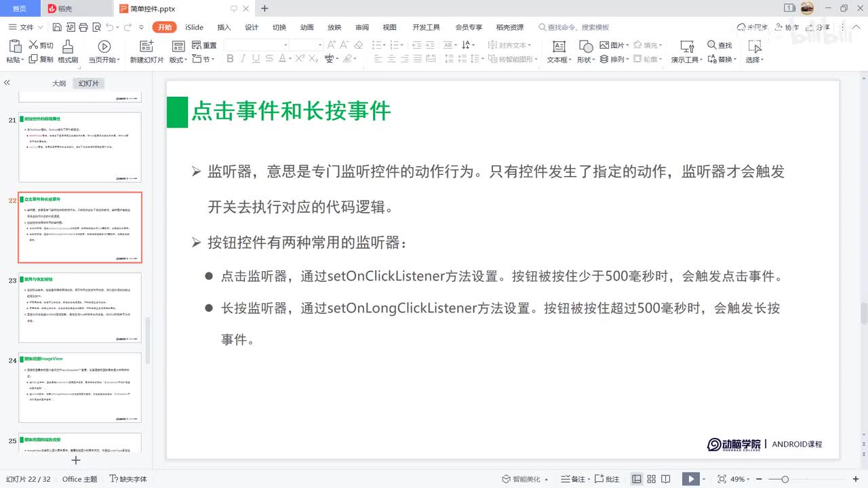Toggle Superscript (X²) formatting

[300, 59]
